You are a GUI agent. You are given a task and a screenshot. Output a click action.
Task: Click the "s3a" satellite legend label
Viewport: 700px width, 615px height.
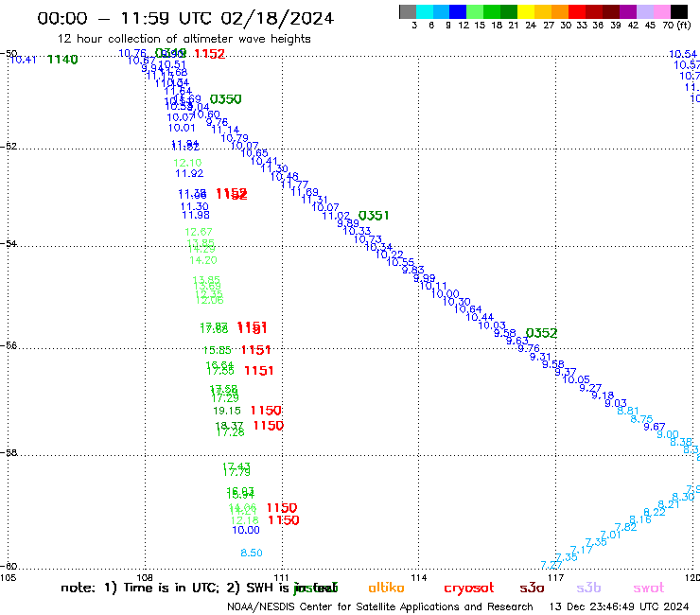tap(532, 589)
